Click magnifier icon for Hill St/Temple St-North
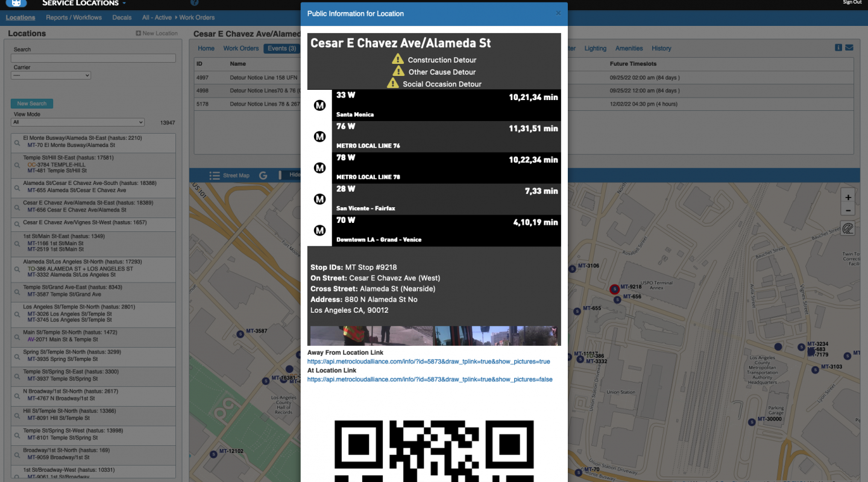 [17, 415]
